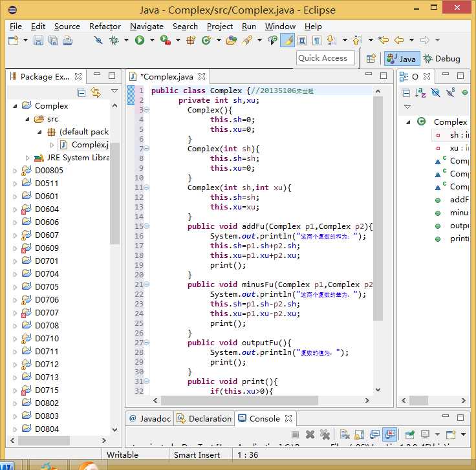Click the Save All toolbar icon
This screenshot has height=470, width=476.
tap(53, 40)
